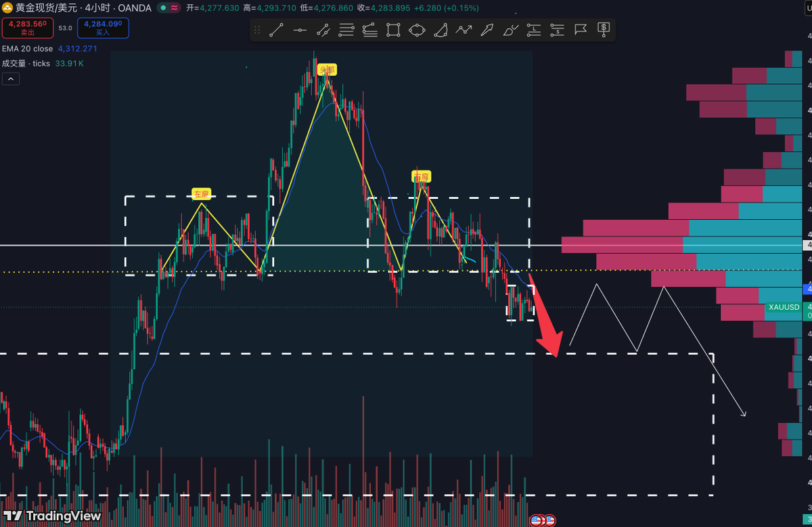
Task: Select the Rectangle drawing tool
Action: pyautogui.click(x=393, y=29)
